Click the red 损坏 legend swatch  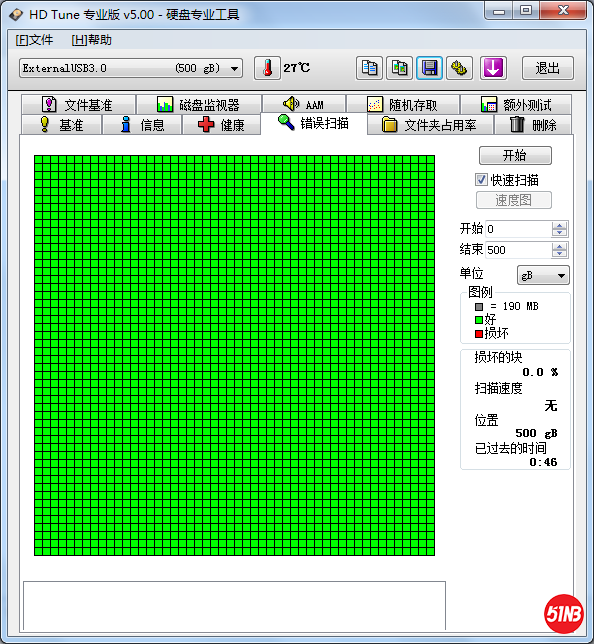tap(479, 334)
